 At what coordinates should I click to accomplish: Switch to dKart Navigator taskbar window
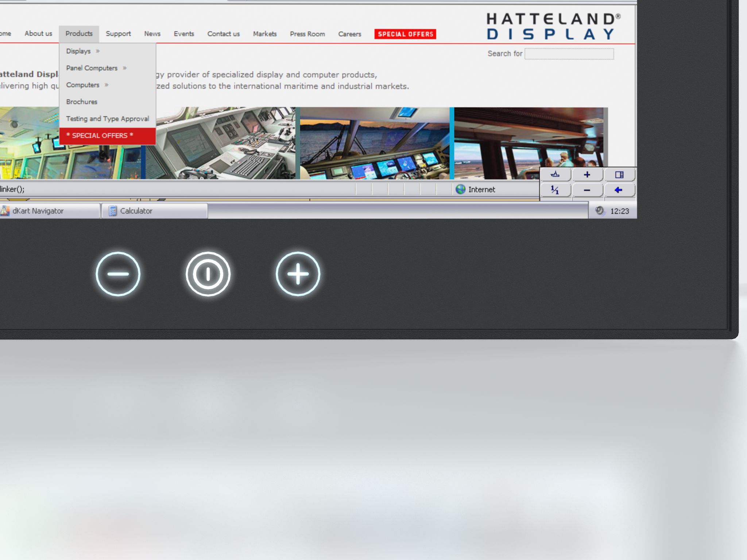(49, 211)
